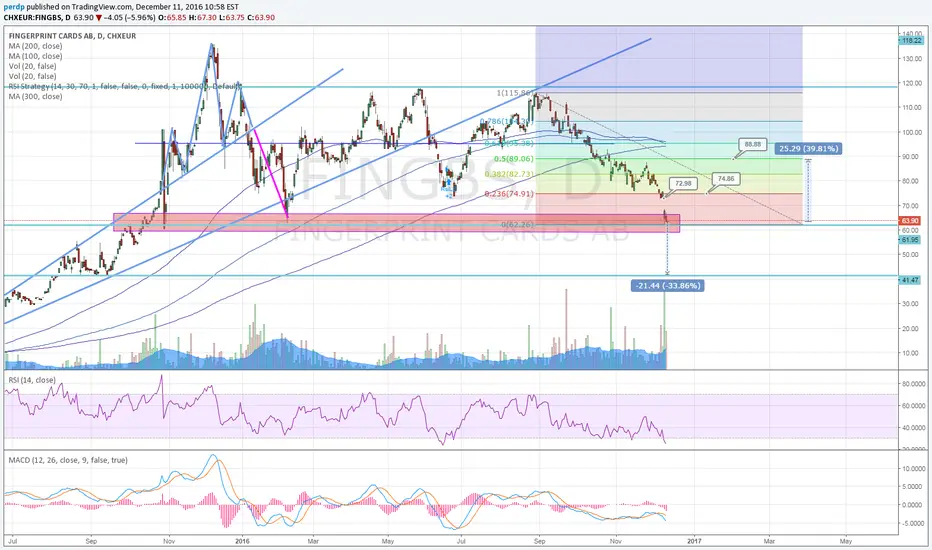The width and height of the screenshot is (932, 550).
Task: Click the 100.00 tick on price axis
Action: point(912,133)
